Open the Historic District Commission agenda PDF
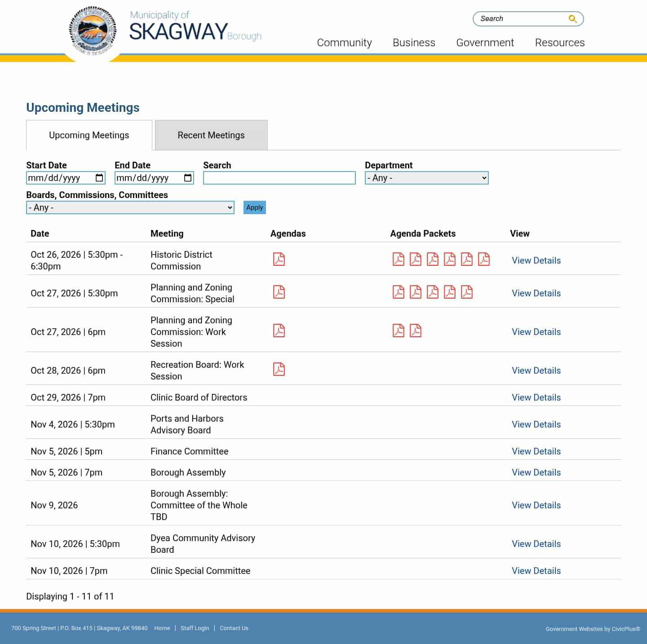Image resolution: width=647 pixels, height=644 pixels. [x=279, y=259]
